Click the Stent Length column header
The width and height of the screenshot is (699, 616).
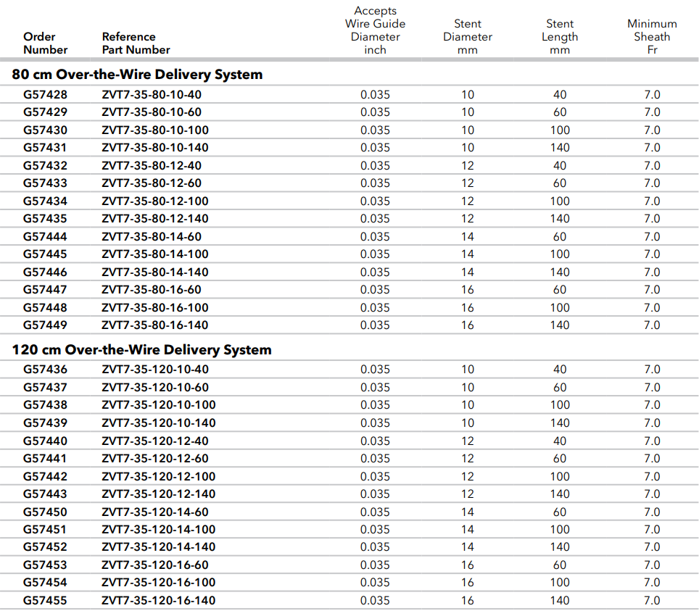tap(560, 37)
